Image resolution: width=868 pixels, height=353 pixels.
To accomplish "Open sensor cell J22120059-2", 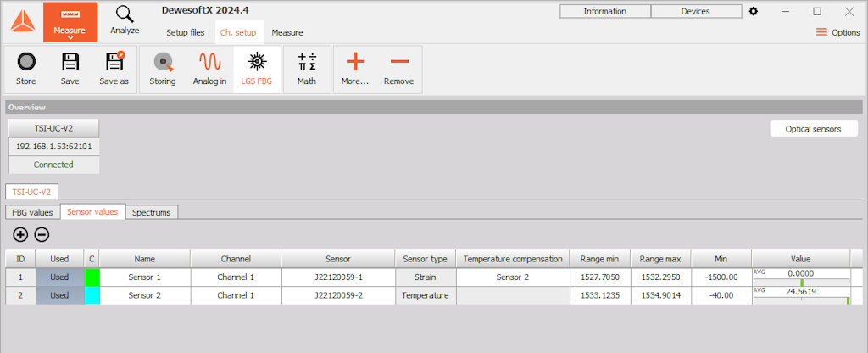I will (338, 295).
